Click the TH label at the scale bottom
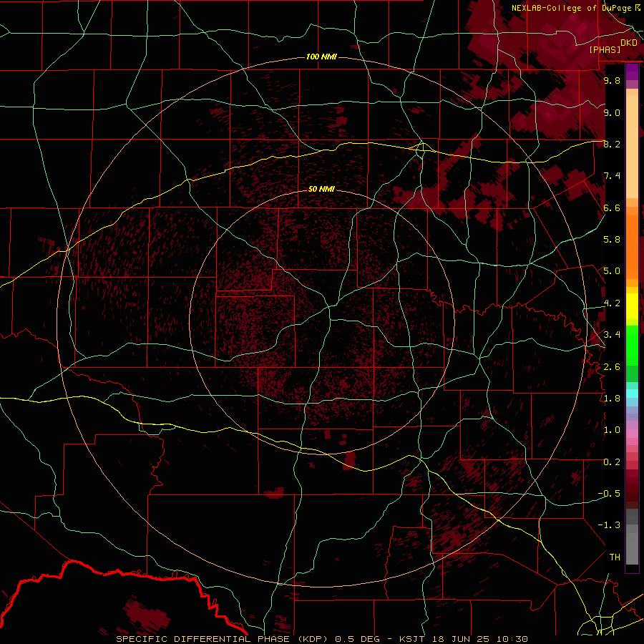The width and height of the screenshot is (644, 644). tap(615, 557)
